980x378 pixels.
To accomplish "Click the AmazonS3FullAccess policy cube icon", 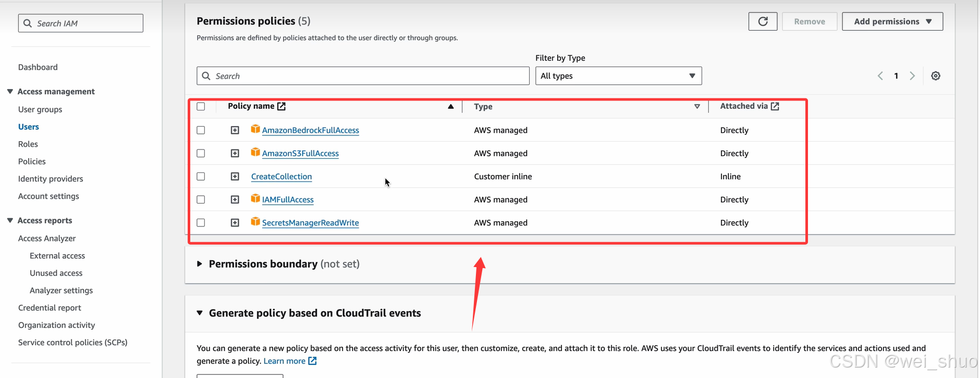I will tap(255, 152).
